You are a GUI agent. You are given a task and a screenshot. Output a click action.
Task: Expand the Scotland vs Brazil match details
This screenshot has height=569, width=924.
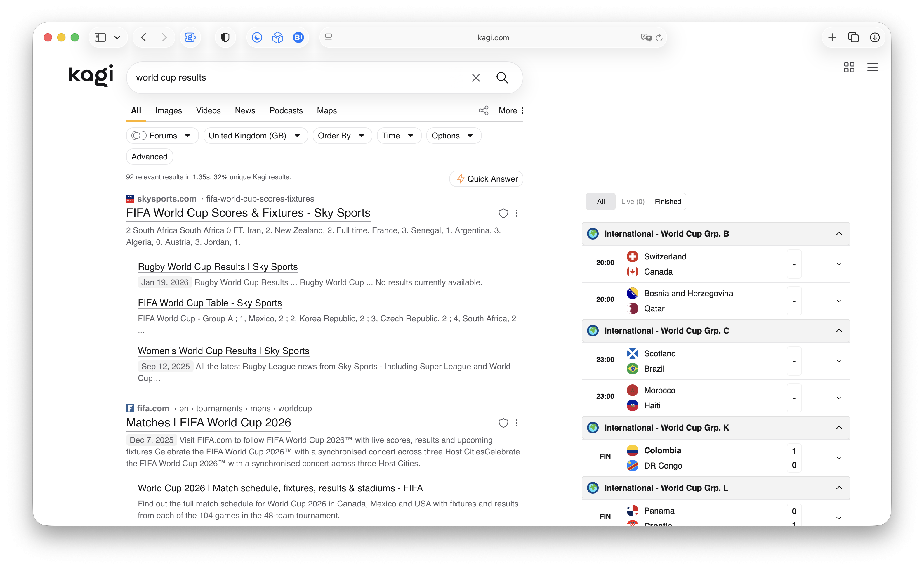[839, 361]
